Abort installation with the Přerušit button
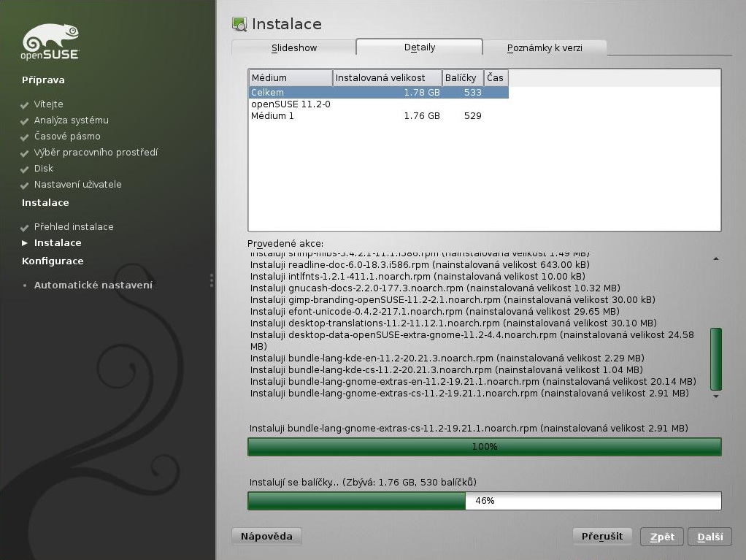746x560 pixels. [602, 536]
